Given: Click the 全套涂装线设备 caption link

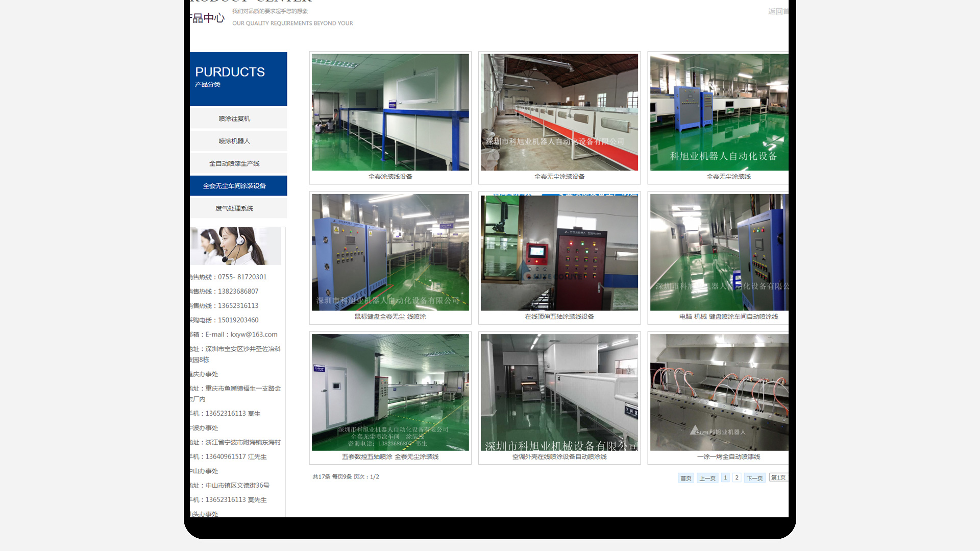Looking at the screenshot, I should click(390, 177).
